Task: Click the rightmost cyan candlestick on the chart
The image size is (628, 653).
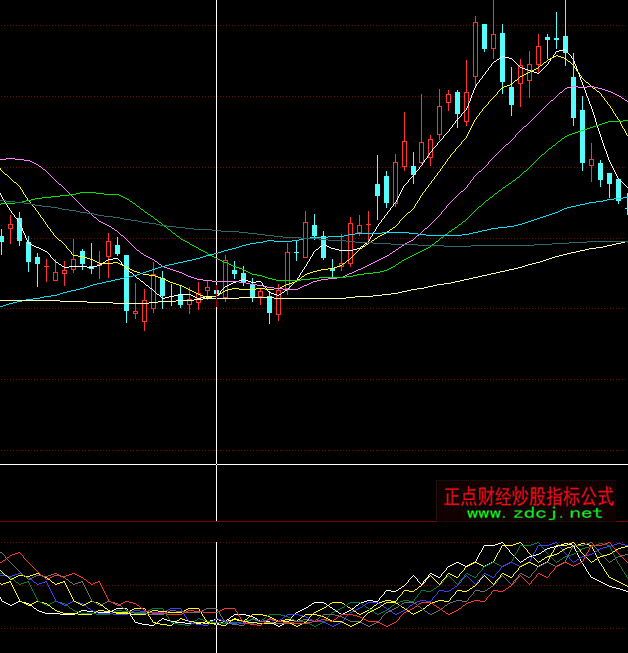Action: [619, 190]
